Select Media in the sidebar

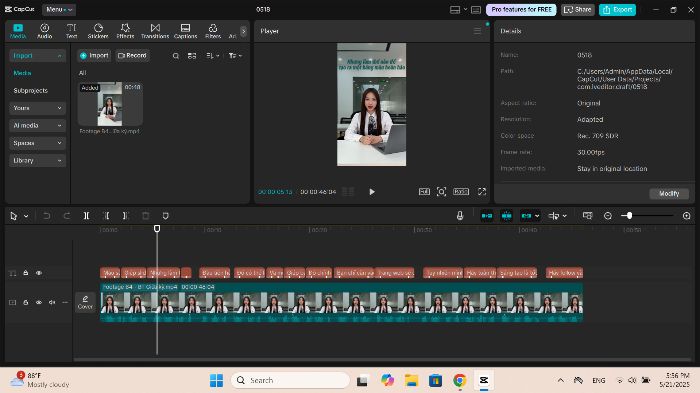pos(22,73)
